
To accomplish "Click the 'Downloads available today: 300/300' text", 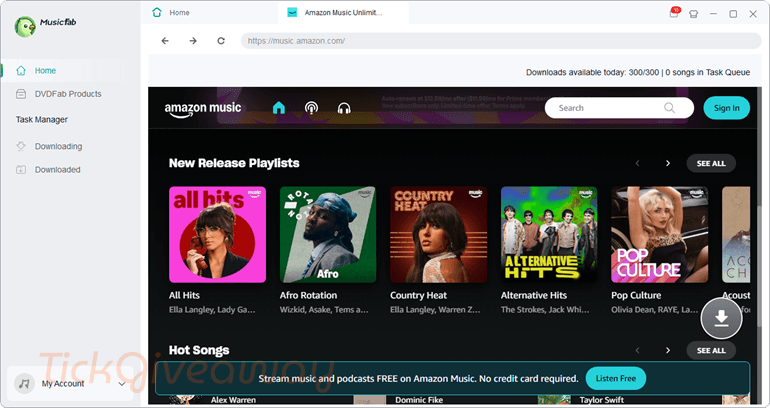I will 593,73.
